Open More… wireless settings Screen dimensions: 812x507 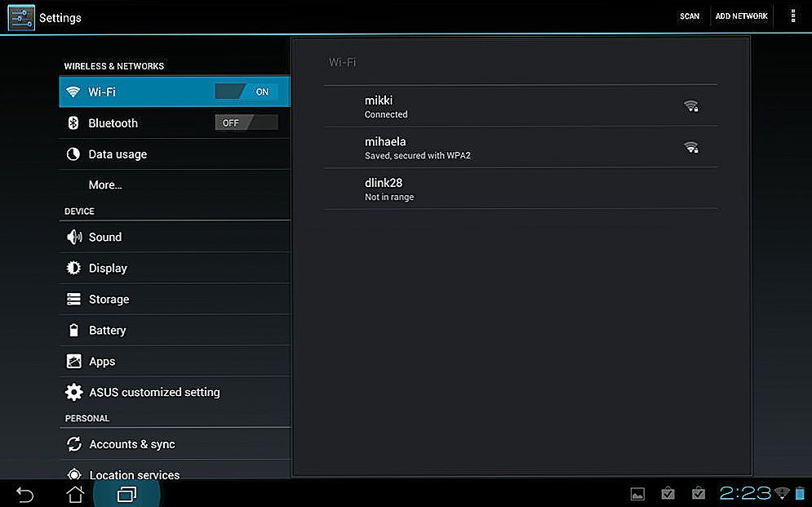(175, 185)
